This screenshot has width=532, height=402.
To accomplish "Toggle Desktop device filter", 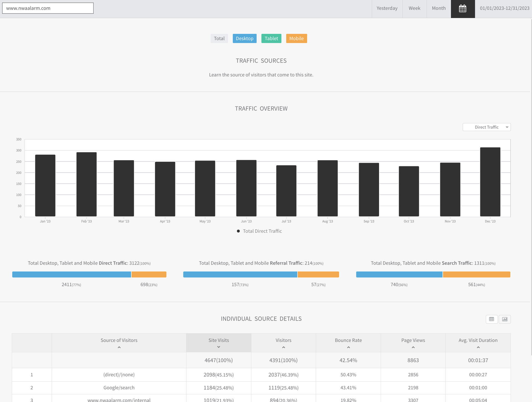I will coord(244,39).
